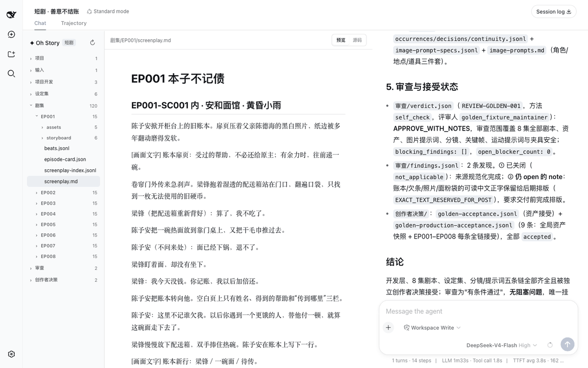Click the Standard mode indicator
Viewport: 588px width, 368px height.
click(108, 11)
